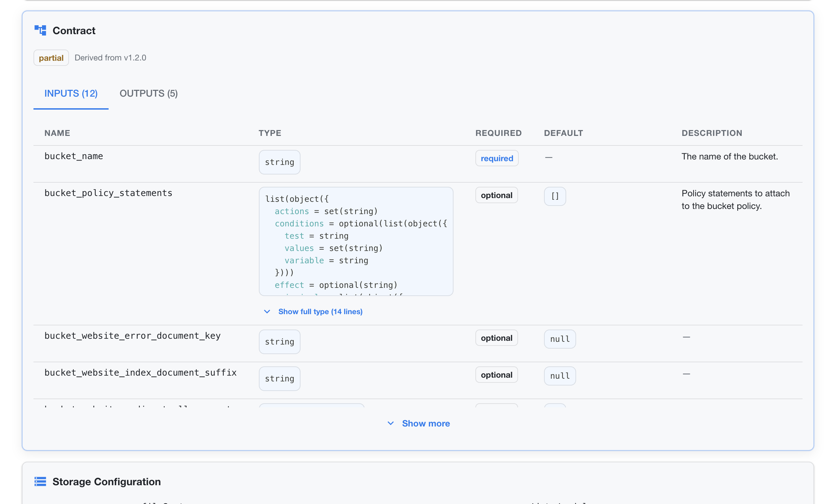This screenshot has height=504, width=836.
Task: Click string type for bucket_website_index_document_suffix
Action: (x=279, y=379)
